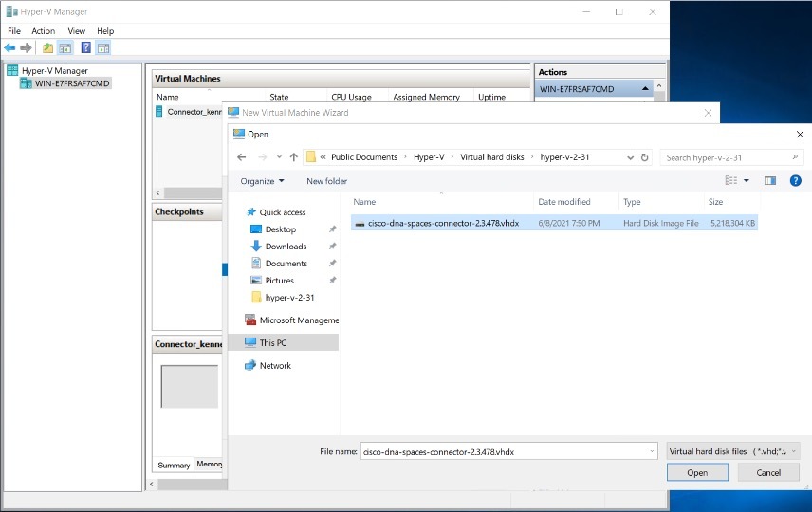
Task: Expand the Organize dropdown menu
Action: tap(263, 181)
